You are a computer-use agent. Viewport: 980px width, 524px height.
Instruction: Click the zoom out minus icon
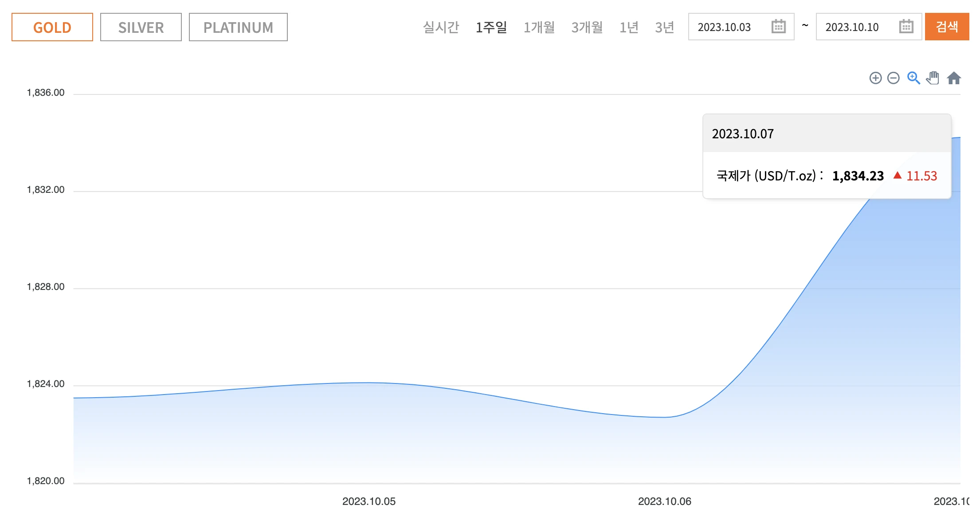click(x=894, y=78)
